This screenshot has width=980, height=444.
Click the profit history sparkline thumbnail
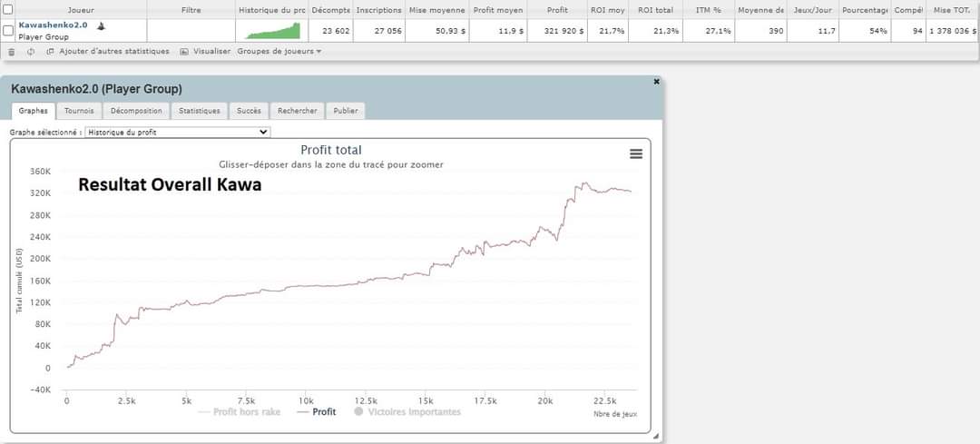tap(272, 31)
